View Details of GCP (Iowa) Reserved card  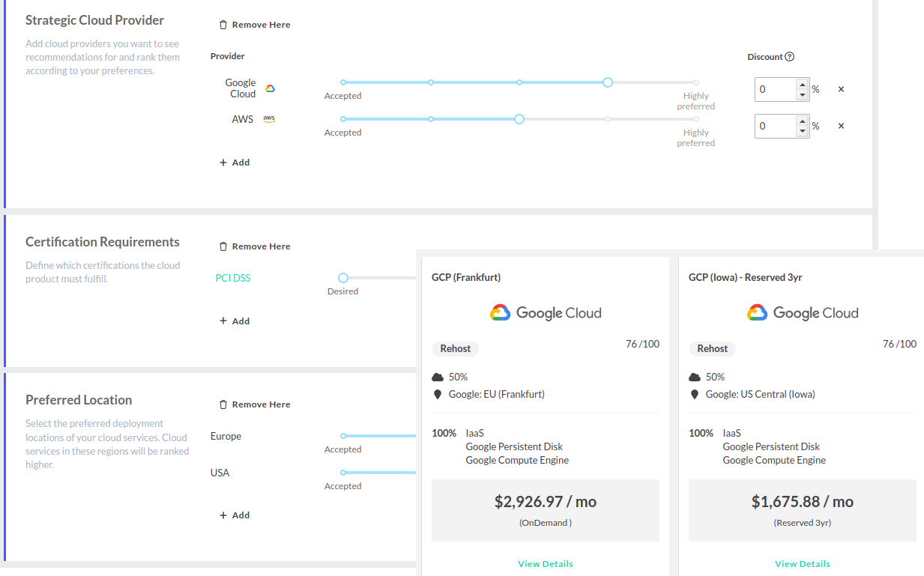(x=803, y=564)
